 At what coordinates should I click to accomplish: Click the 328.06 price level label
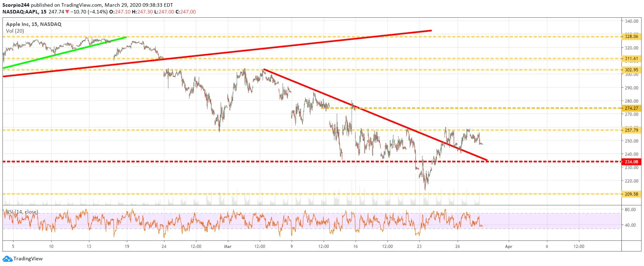631,37
